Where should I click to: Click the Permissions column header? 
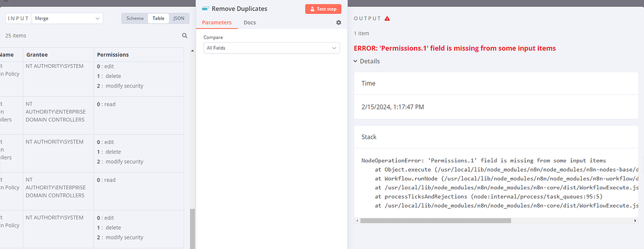(113, 55)
